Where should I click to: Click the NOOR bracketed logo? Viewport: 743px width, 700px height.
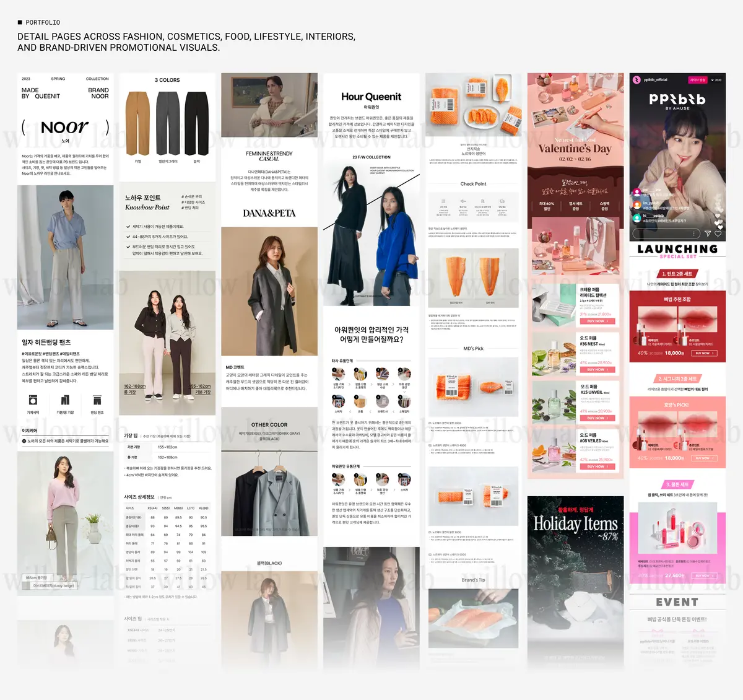[x=65, y=128]
